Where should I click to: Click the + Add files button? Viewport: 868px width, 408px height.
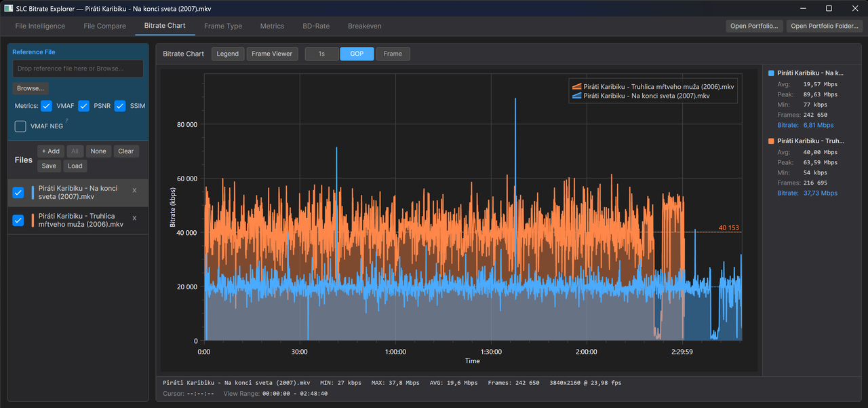click(x=51, y=151)
